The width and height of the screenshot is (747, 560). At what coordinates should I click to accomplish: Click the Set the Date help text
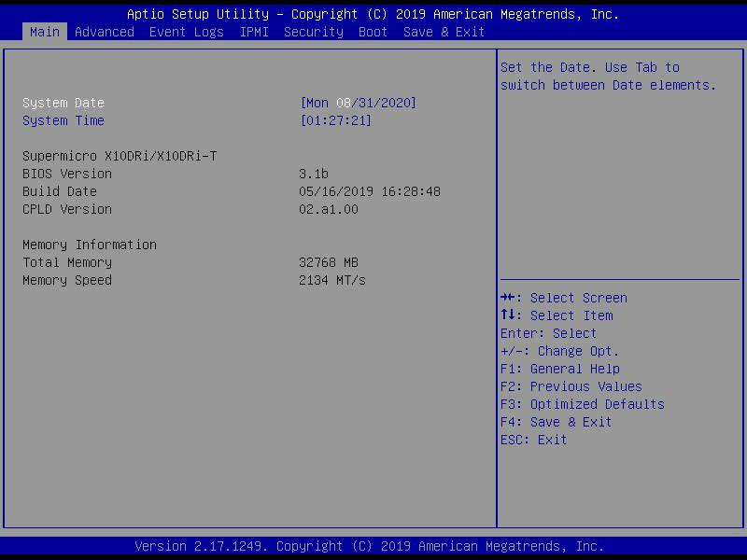click(x=608, y=77)
